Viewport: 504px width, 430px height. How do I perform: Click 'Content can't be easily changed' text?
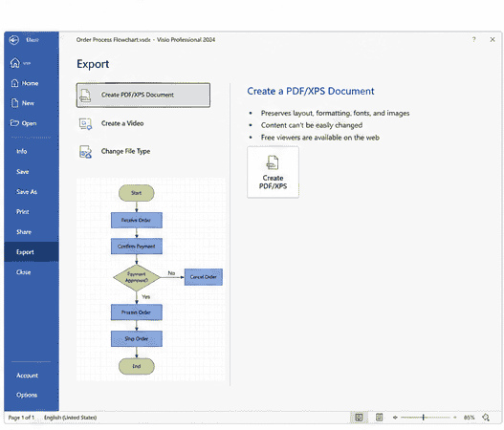click(x=312, y=125)
